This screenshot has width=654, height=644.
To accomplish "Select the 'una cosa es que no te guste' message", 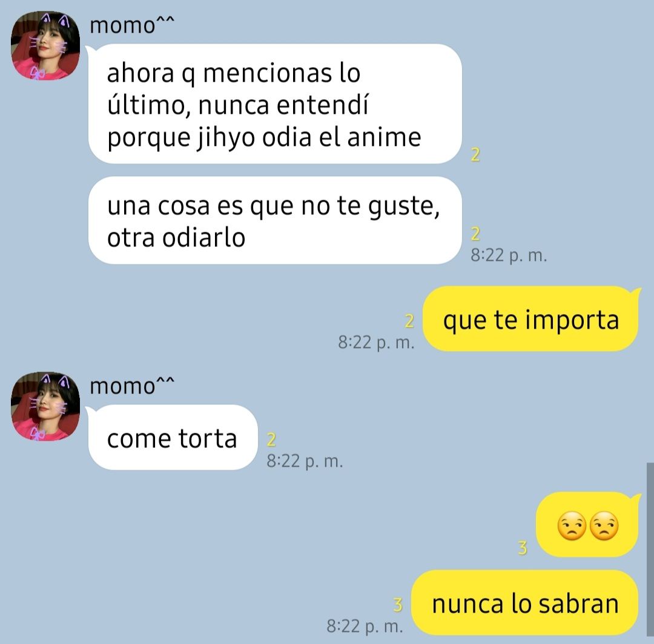I will (x=275, y=220).
